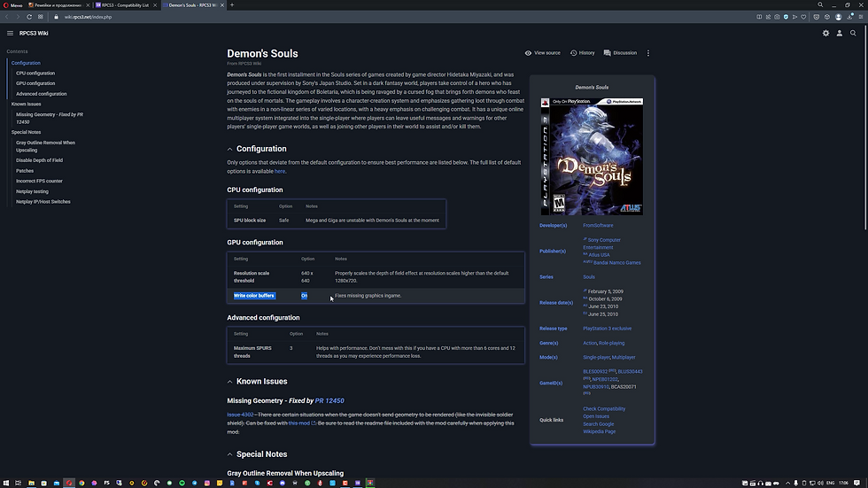The image size is (868, 488).
Task: Open the Souls series link
Action: point(589,276)
